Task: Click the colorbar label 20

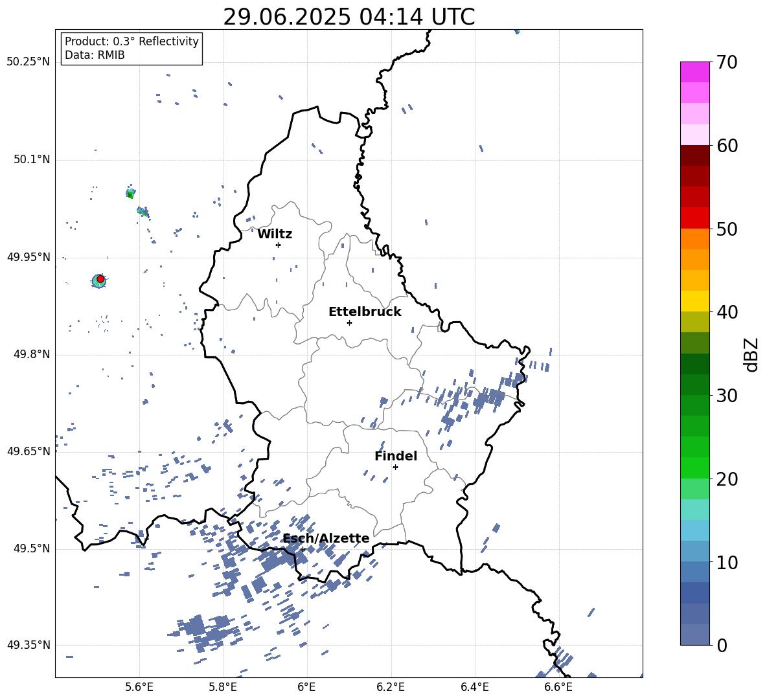Action: click(727, 479)
